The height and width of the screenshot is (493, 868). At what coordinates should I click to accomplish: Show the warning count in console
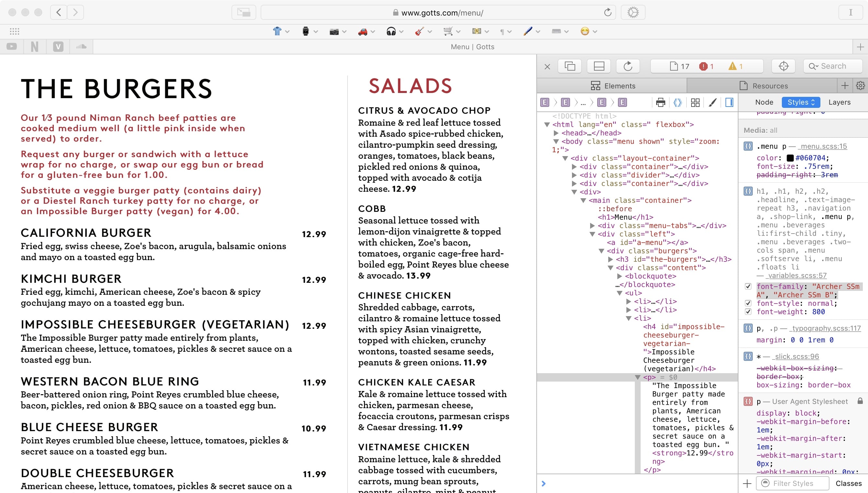coord(736,66)
